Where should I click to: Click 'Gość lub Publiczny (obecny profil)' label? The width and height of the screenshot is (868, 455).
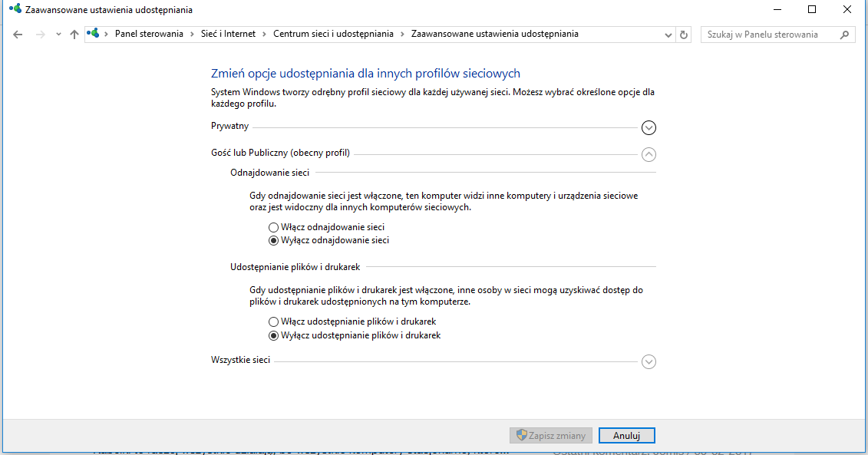click(280, 153)
